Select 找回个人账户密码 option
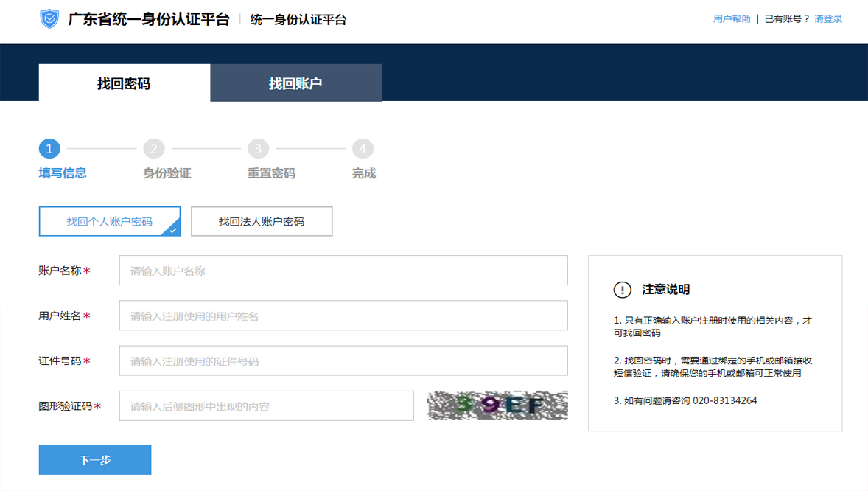Screen dimensions: 868x491 110,221
